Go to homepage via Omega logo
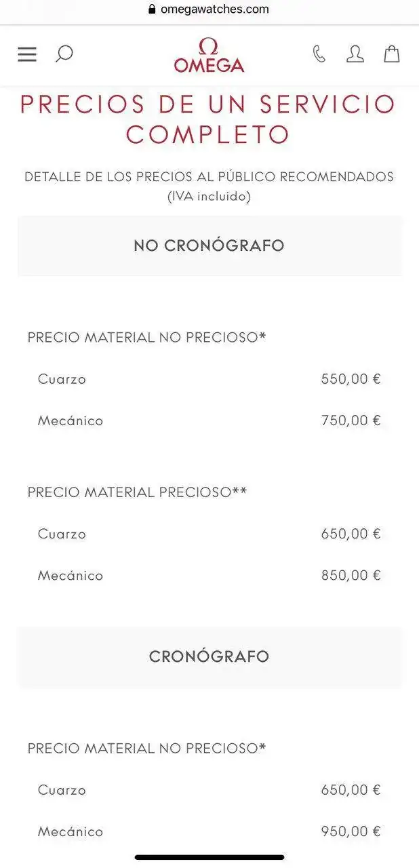 click(x=209, y=56)
